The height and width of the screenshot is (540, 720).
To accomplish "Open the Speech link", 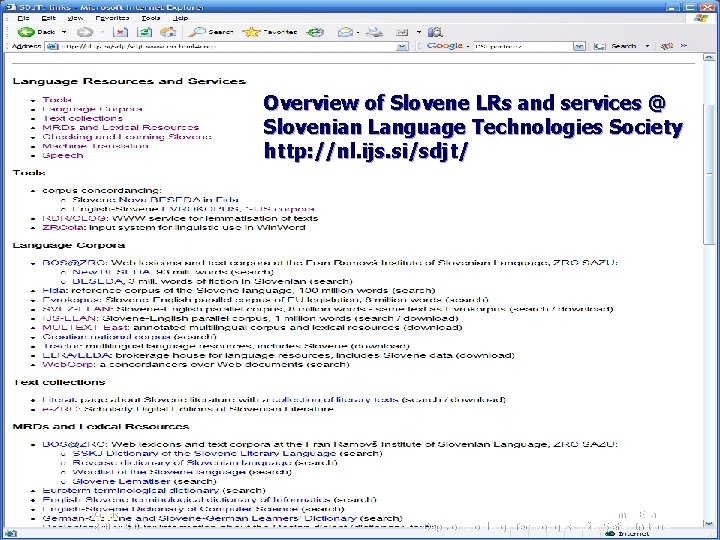I will pos(63,155).
